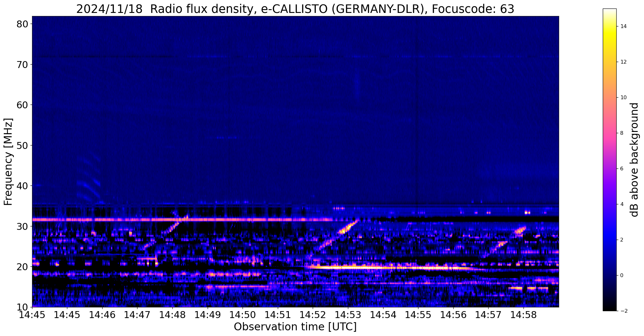Click the 14:57 time tick label

[489, 315]
